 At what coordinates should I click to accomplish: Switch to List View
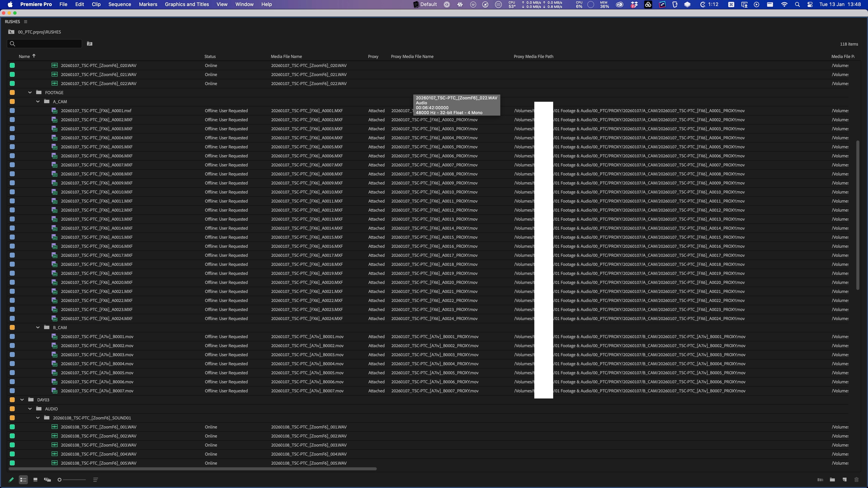pos(23,480)
